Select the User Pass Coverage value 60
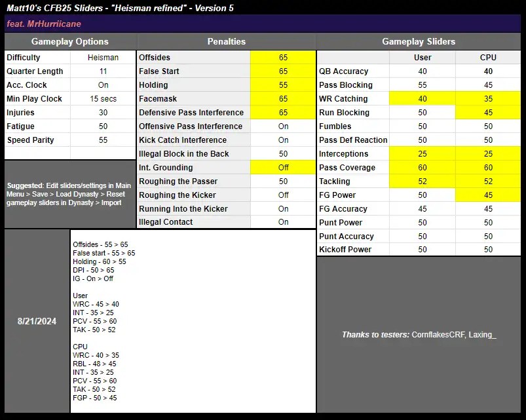Image resolution: width=526 pixels, height=420 pixels. click(423, 167)
